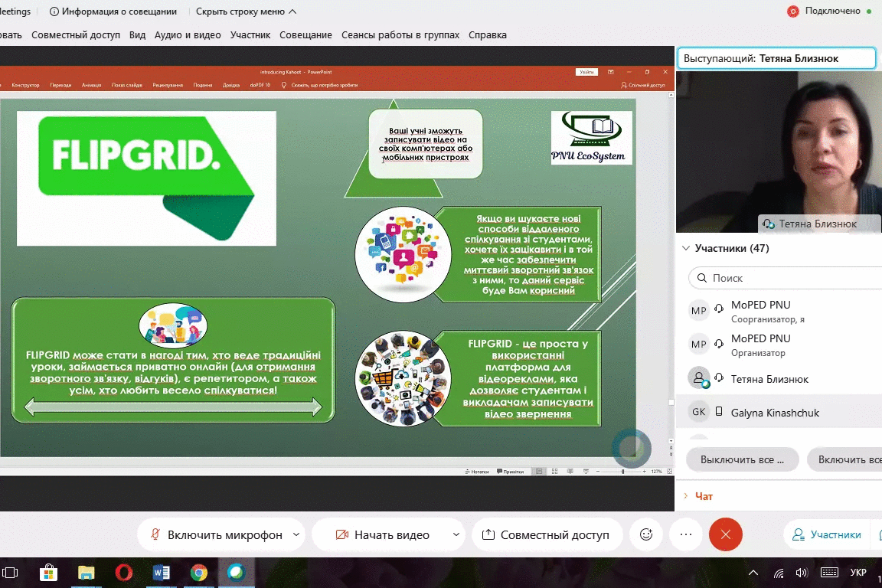Open Google Chrome from the taskbar
The height and width of the screenshot is (588, 882).
[199, 573]
